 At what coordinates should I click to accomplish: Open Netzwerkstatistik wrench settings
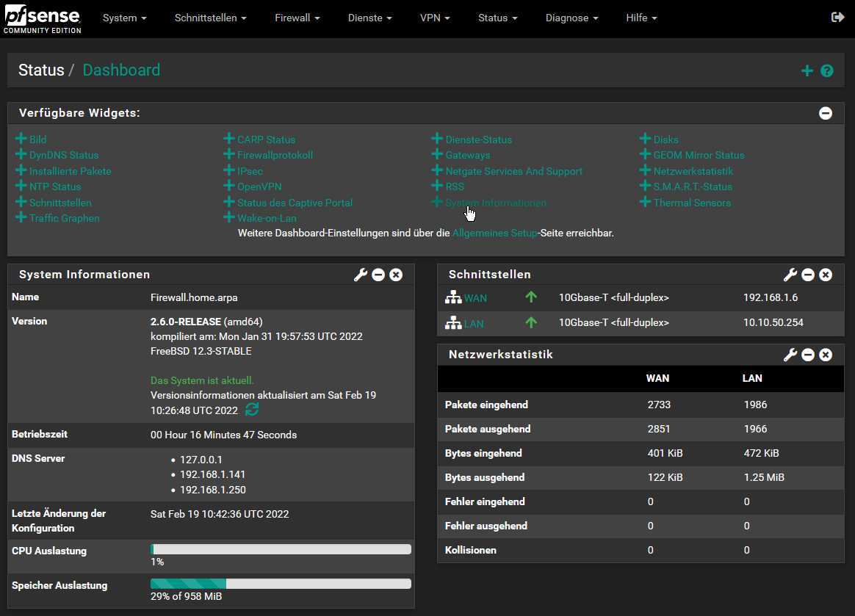point(790,355)
